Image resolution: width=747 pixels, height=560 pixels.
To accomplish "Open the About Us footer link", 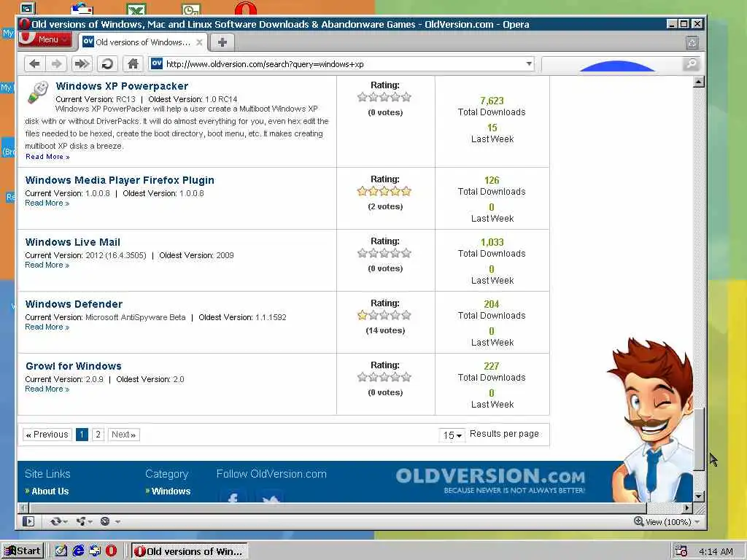I will (50, 491).
